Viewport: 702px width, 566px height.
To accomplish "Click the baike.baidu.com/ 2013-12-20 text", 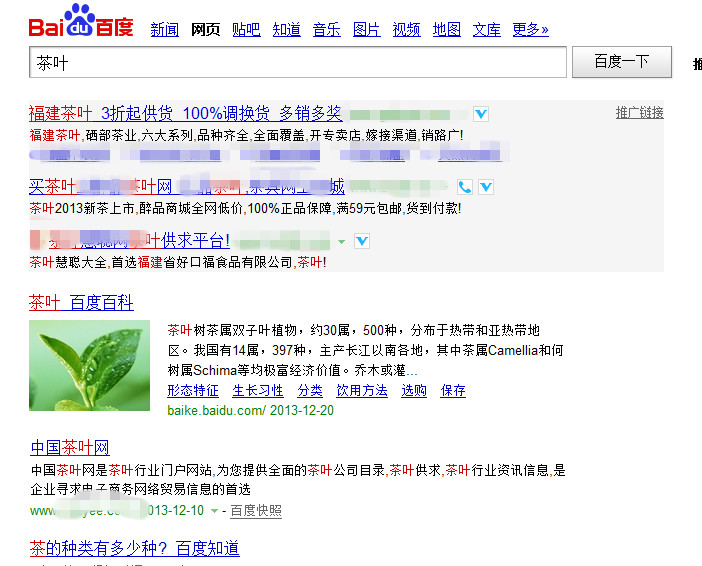I will click(250, 410).
